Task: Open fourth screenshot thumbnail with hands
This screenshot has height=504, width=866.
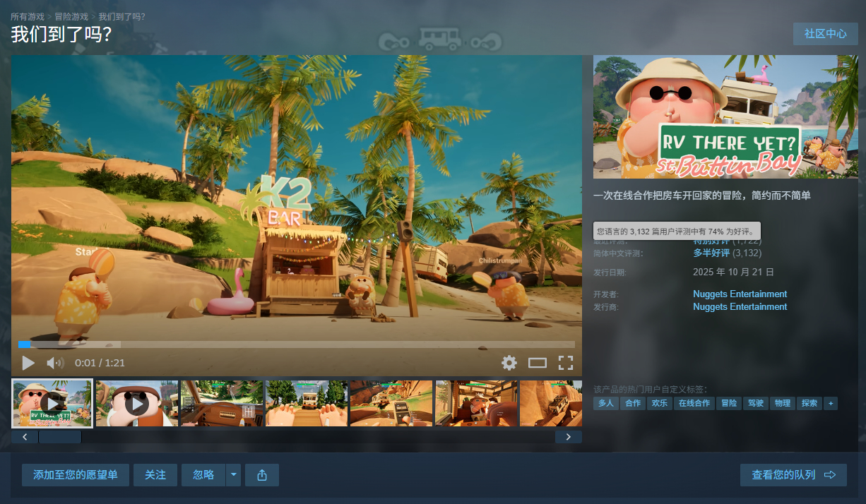Action: 307,403
